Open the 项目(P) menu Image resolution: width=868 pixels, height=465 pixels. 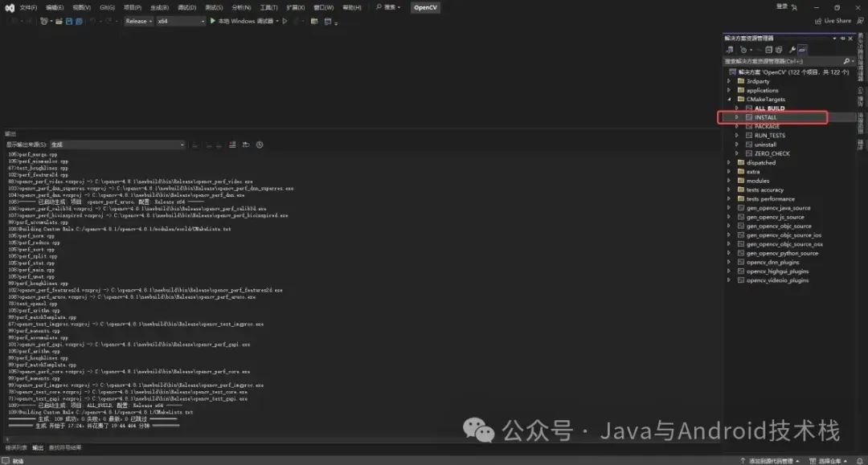133,8
